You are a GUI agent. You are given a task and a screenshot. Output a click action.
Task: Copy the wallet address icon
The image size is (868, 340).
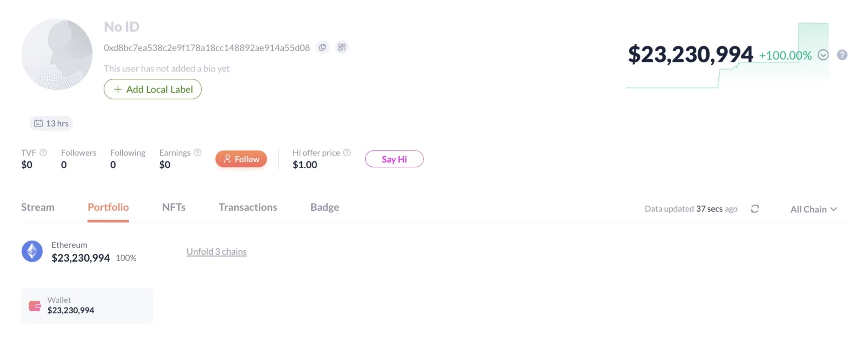[322, 47]
